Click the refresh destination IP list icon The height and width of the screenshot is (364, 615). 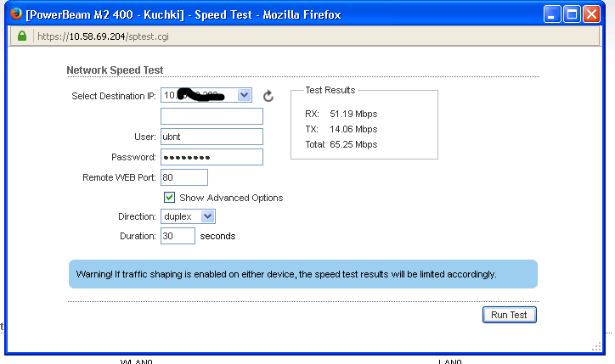click(x=268, y=96)
